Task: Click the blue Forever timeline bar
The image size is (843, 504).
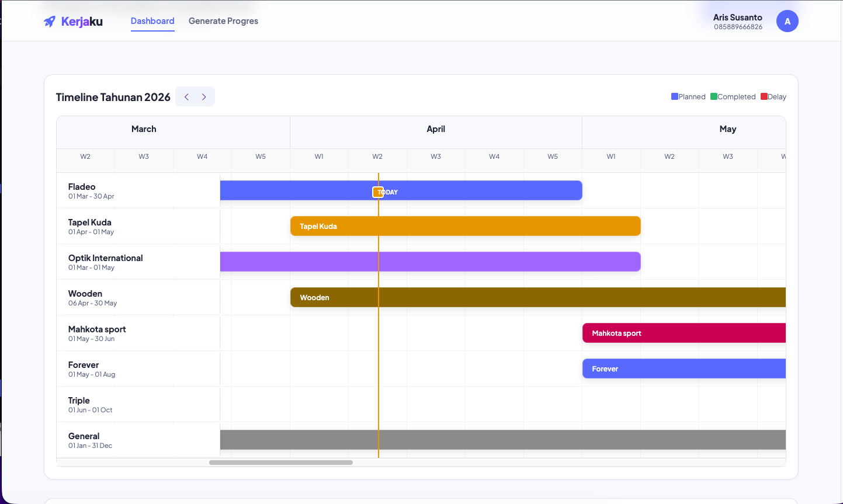Action: point(684,369)
